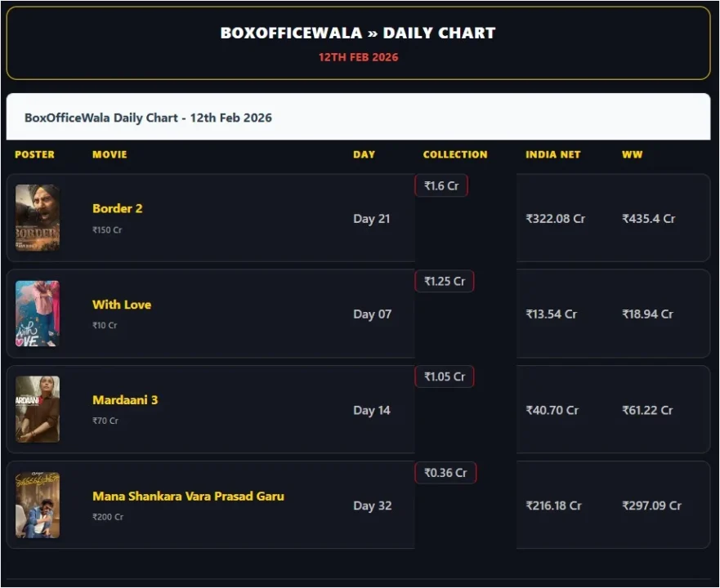The width and height of the screenshot is (720, 588).
Task: Click the BOXOFFICEWALA » DAILY CHART heading
Action: tap(358, 33)
